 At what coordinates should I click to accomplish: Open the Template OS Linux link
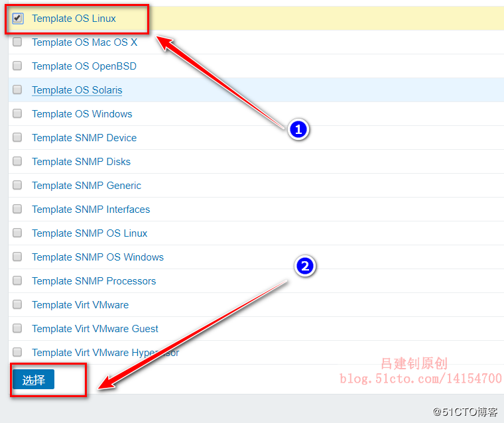coord(74,19)
